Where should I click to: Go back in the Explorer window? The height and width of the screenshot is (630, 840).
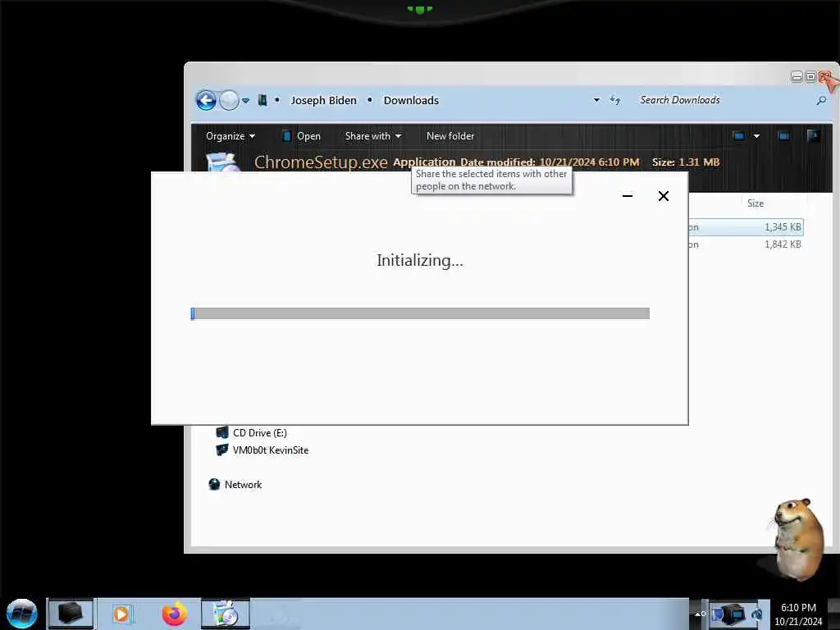(x=206, y=100)
